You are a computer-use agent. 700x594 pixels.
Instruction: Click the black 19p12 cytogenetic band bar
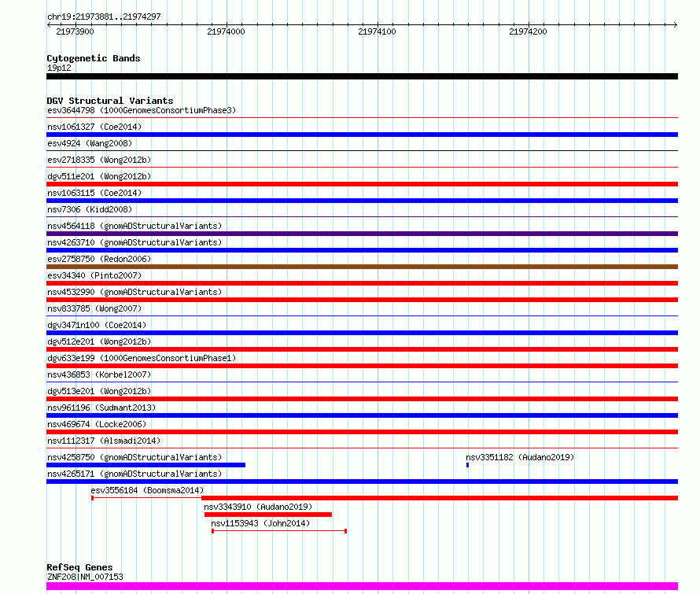click(362, 76)
